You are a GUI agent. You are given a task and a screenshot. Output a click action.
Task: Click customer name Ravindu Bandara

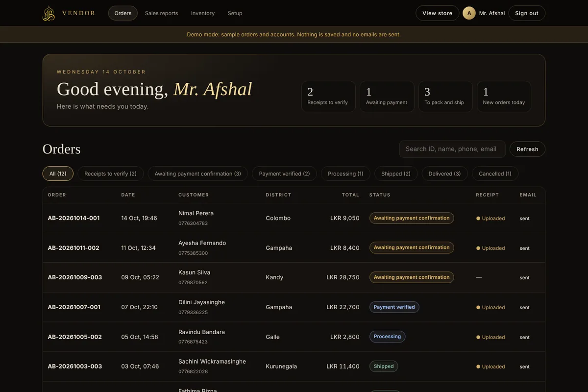[201, 332]
